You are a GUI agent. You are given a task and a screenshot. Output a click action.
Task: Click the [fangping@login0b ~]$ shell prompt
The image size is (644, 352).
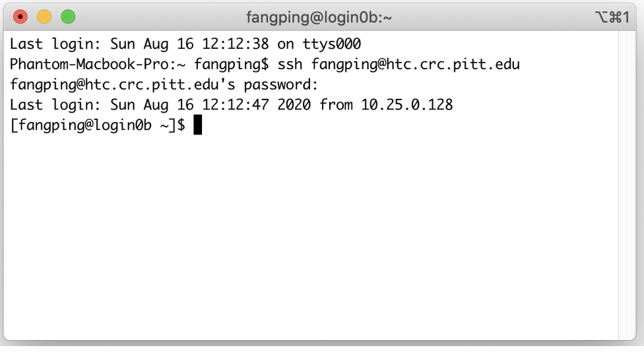point(98,125)
